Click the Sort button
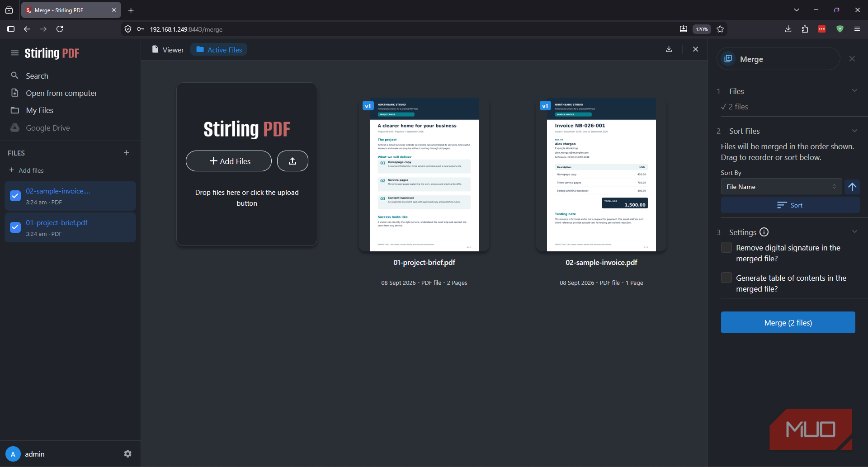The image size is (868, 467). [x=790, y=205]
